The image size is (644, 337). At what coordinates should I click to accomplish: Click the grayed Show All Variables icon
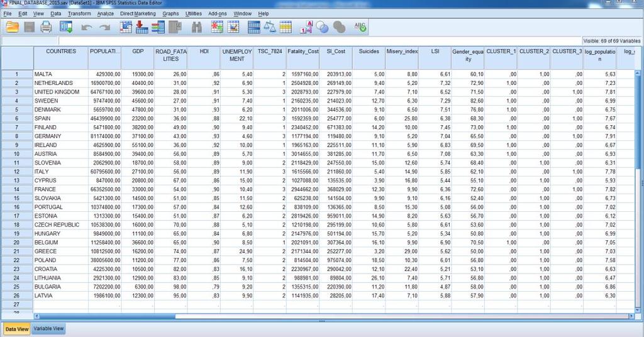(339, 28)
